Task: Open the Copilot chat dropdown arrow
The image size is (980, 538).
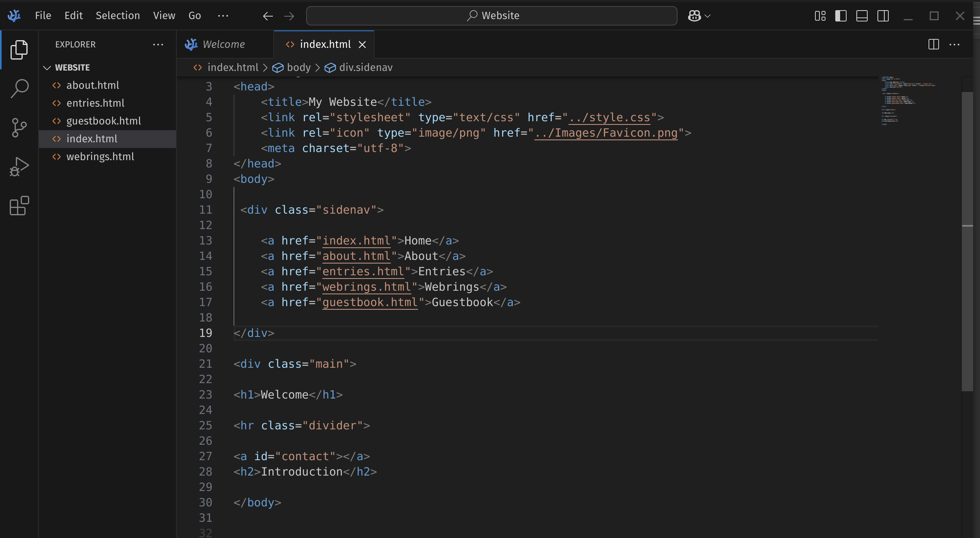Action: click(708, 16)
